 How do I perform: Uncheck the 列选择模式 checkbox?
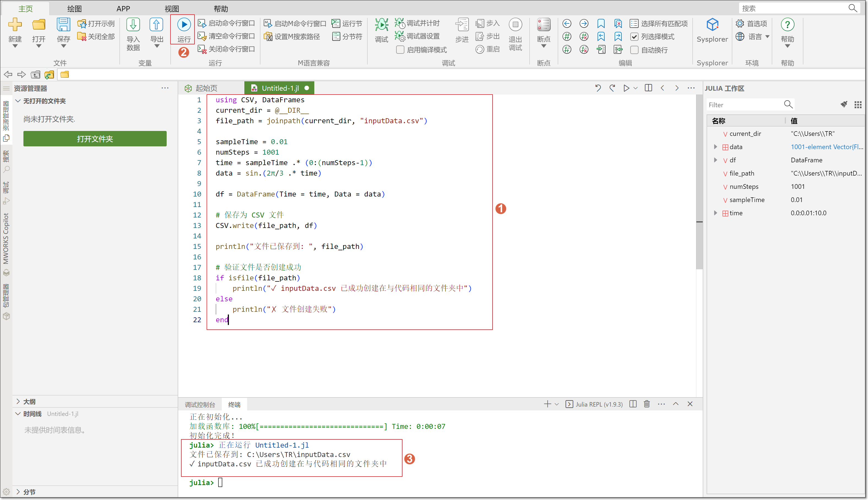tap(634, 37)
